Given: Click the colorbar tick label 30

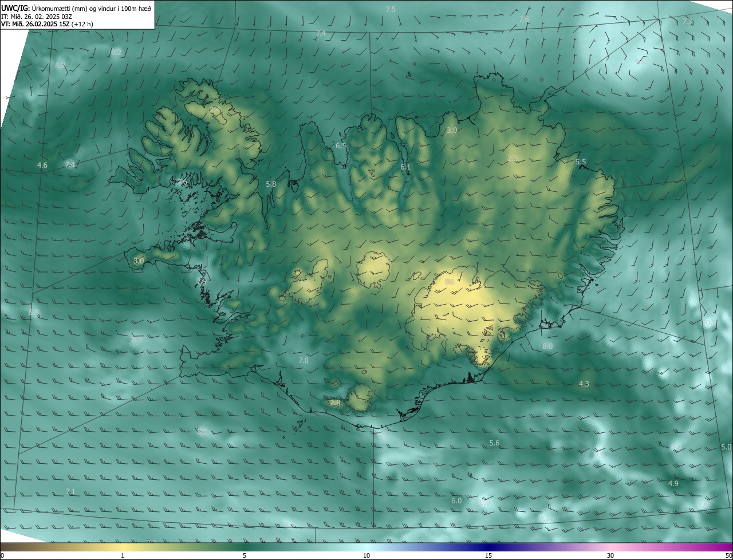Looking at the screenshot, I should [610, 555].
